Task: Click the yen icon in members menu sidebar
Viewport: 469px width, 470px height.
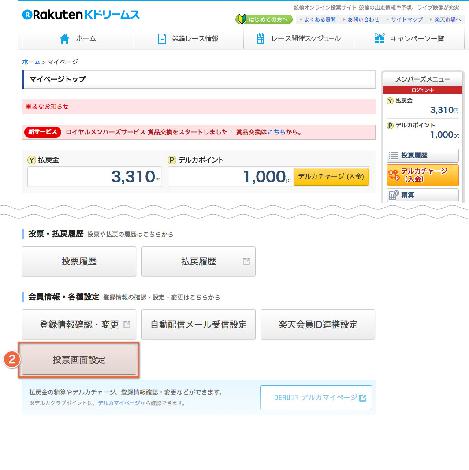Action: pyautogui.click(x=390, y=100)
